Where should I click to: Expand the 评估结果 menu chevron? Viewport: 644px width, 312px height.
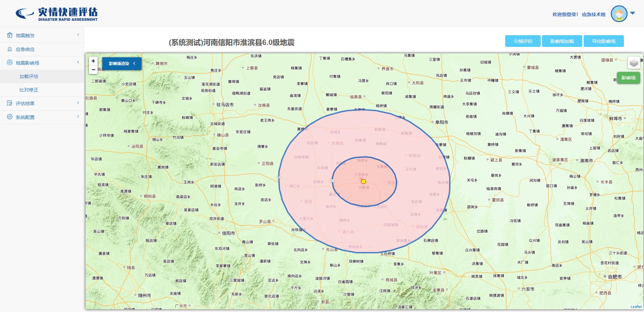pos(78,103)
